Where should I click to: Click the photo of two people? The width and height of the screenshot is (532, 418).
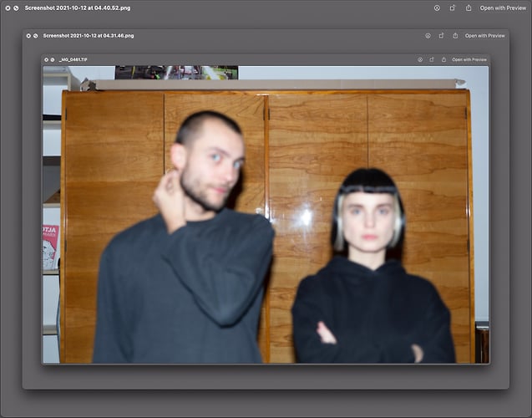pyautogui.click(x=266, y=217)
